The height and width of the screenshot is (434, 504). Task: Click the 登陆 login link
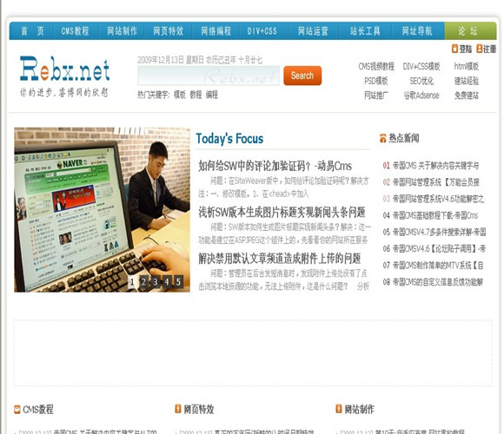click(x=465, y=49)
